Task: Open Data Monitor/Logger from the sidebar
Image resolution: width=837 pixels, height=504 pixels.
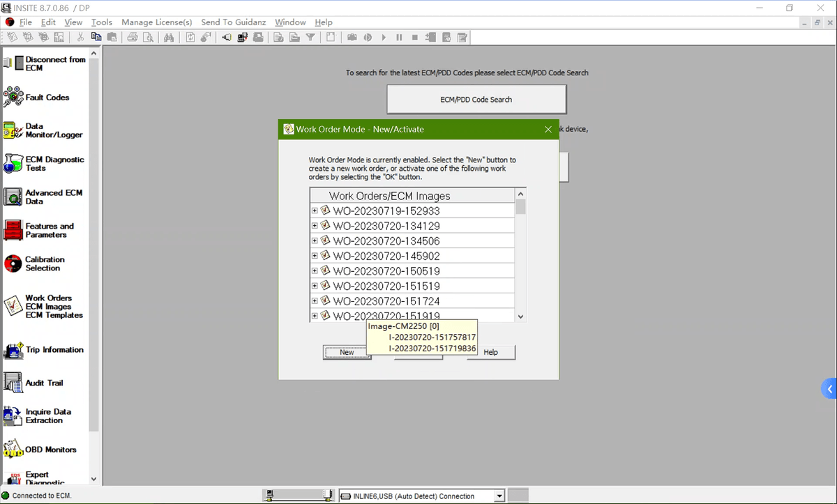Action: 13,130
